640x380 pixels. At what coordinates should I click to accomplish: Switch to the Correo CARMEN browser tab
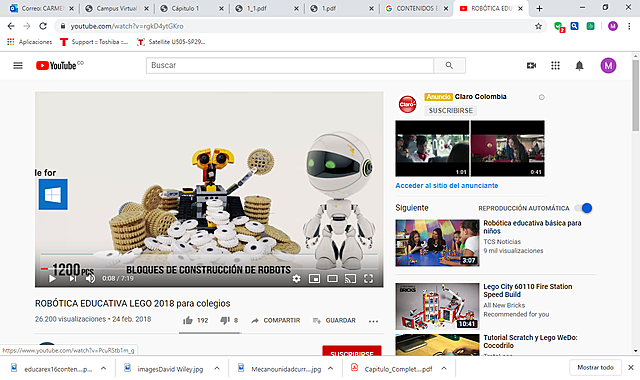[42, 8]
